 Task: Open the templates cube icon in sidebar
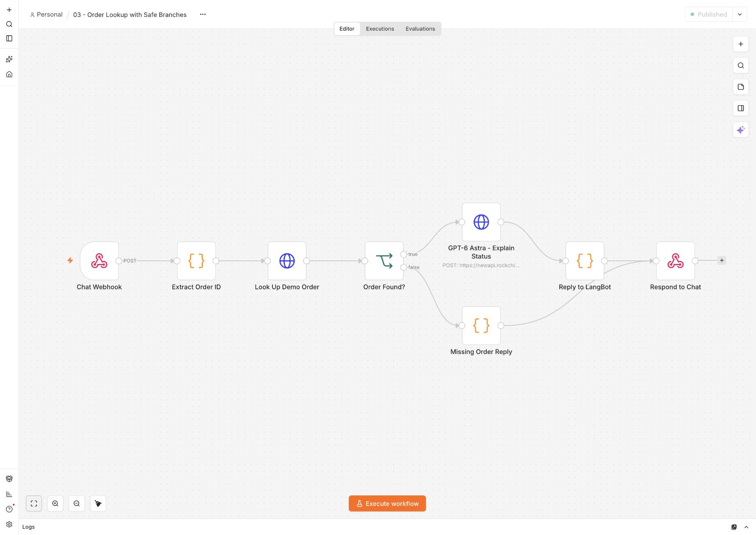coord(9,479)
